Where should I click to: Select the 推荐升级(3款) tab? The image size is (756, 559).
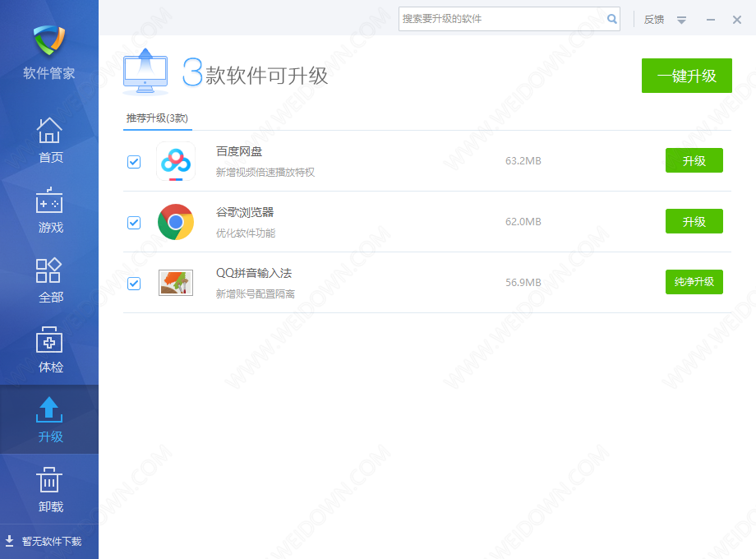pos(157,118)
